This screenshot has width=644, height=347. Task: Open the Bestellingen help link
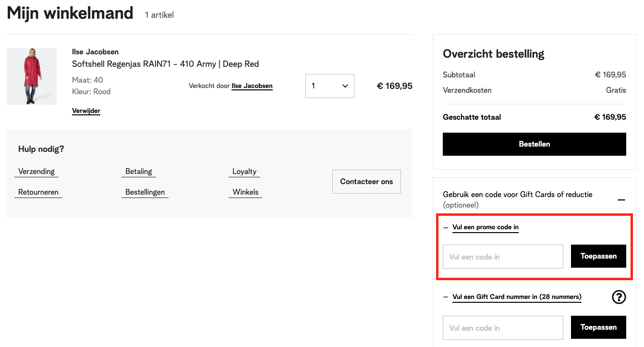(145, 192)
